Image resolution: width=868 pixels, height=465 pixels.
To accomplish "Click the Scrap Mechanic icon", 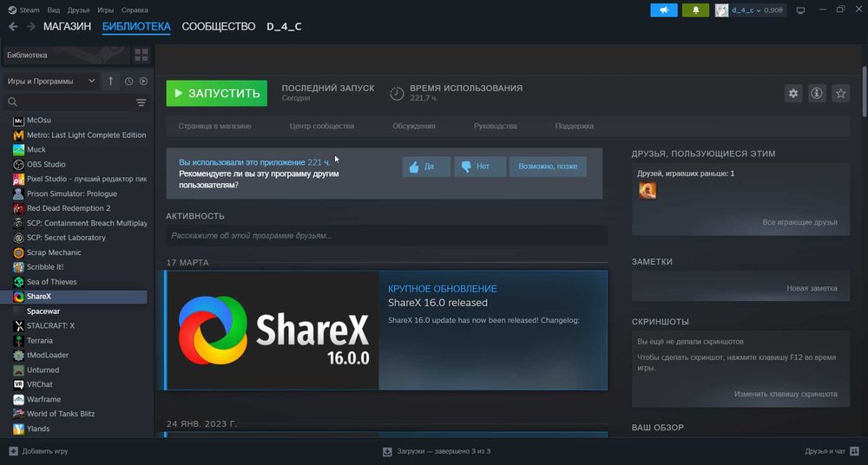I will (x=18, y=252).
